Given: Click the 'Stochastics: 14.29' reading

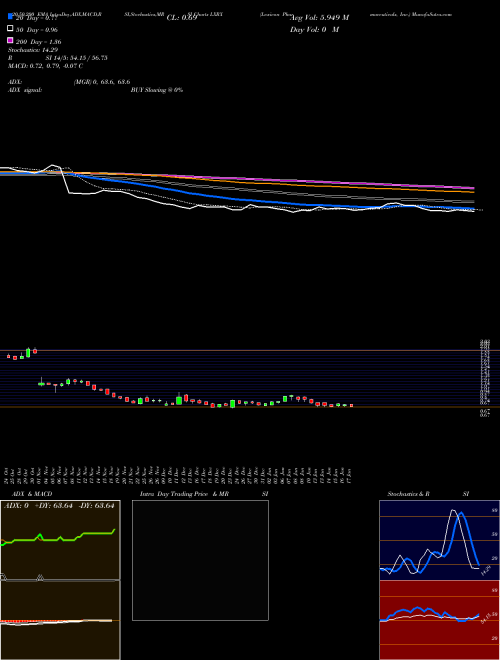Looking at the screenshot, I should tap(33, 50).
